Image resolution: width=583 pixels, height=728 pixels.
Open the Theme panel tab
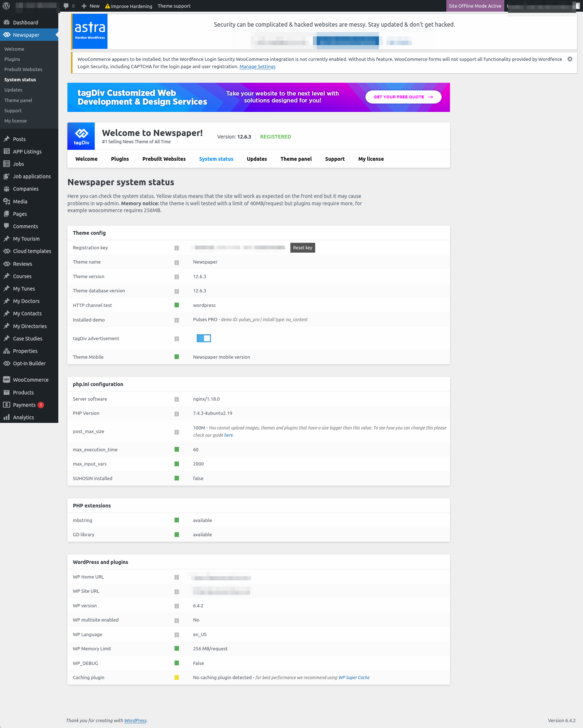(296, 159)
